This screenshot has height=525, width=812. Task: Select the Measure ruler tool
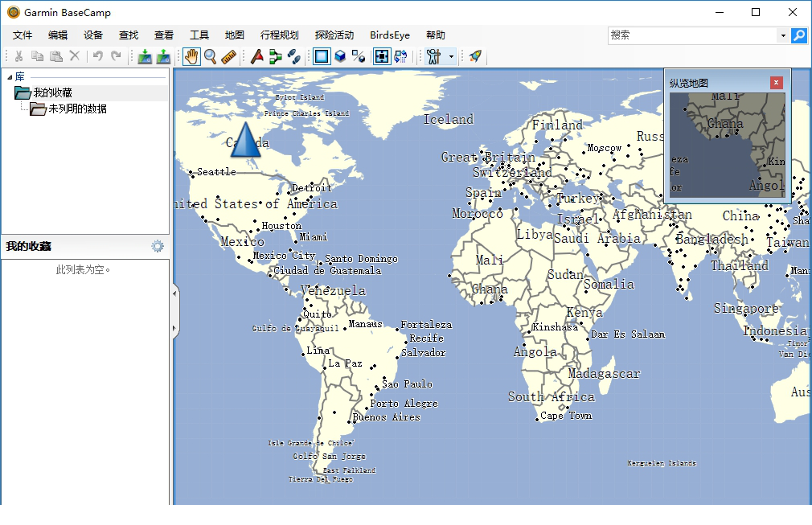[229, 56]
